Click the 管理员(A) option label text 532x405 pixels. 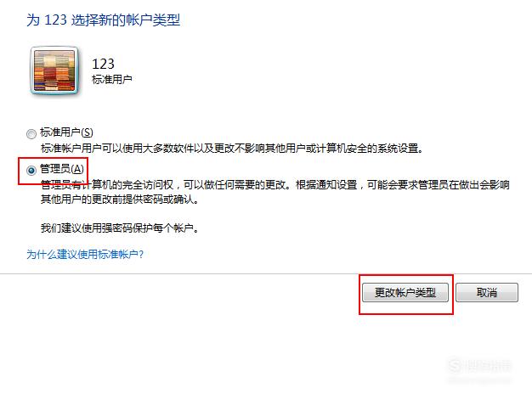tap(62, 168)
